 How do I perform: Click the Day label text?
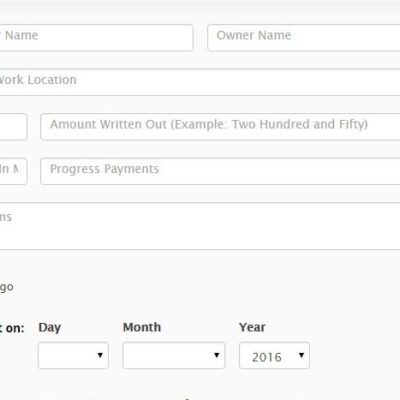pyautogui.click(x=50, y=328)
